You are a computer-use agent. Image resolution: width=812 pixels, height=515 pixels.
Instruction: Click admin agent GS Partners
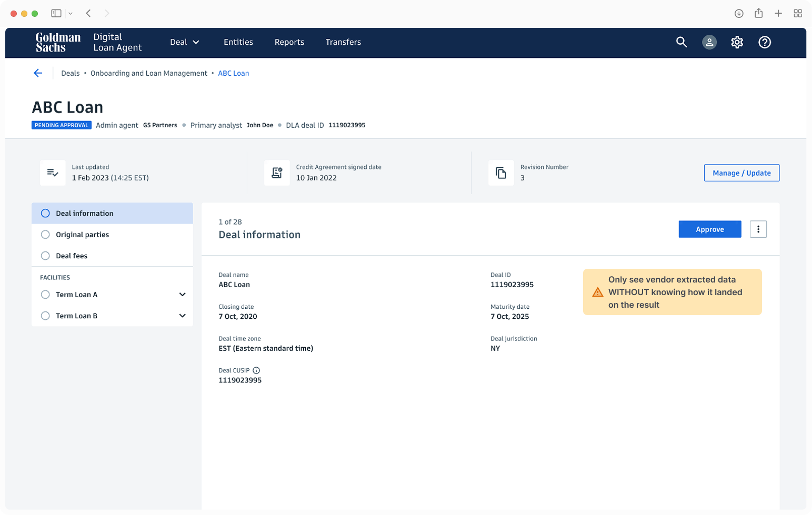click(160, 125)
